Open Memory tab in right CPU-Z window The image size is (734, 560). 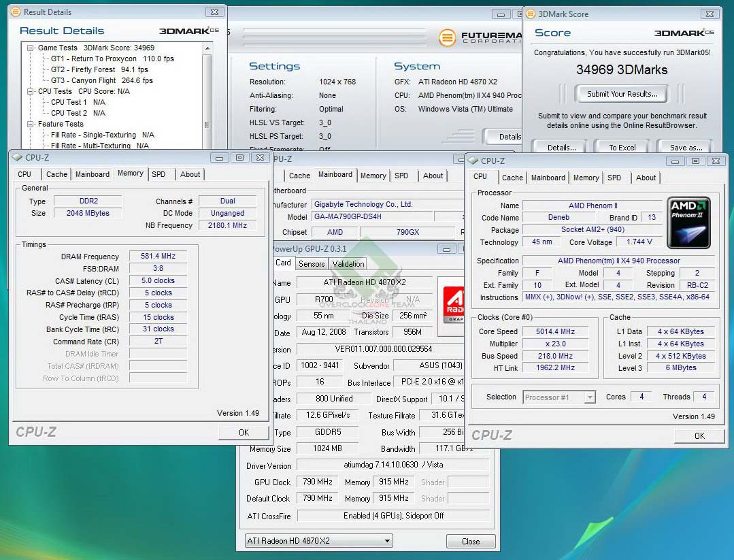click(x=586, y=178)
